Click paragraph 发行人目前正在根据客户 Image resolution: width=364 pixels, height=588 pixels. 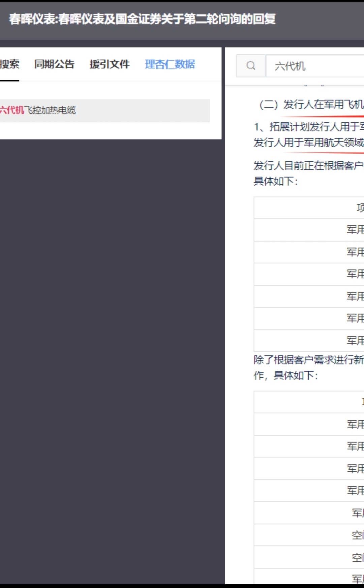click(309, 165)
